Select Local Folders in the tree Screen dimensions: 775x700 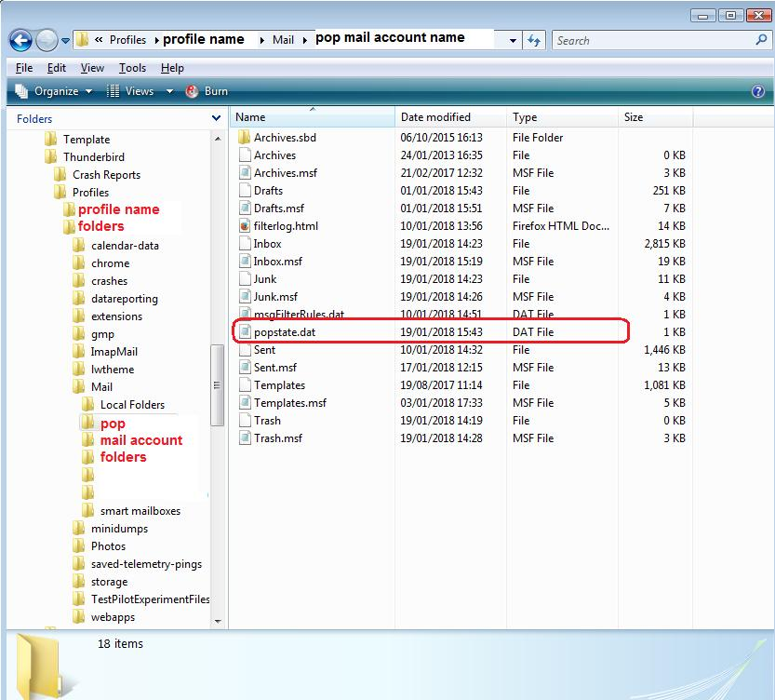point(132,405)
